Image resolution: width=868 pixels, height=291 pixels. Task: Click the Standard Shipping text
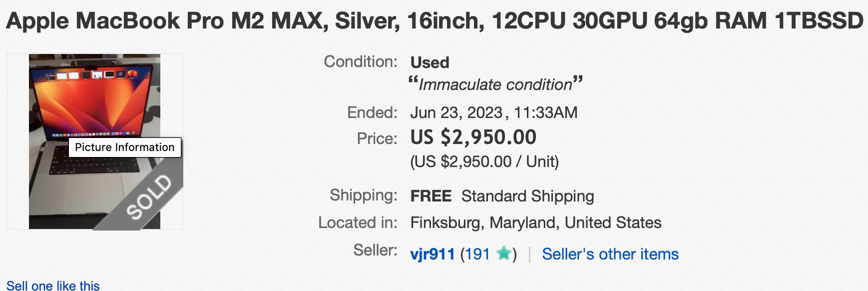coord(527,196)
